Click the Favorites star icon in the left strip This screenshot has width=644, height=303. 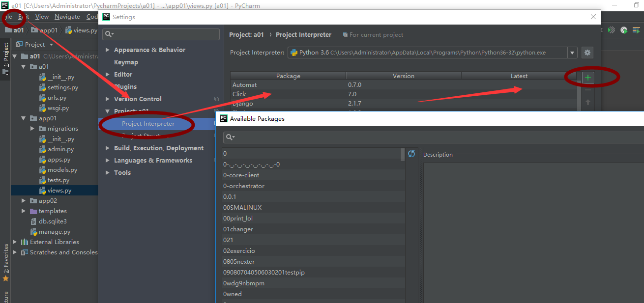(x=5, y=278)
